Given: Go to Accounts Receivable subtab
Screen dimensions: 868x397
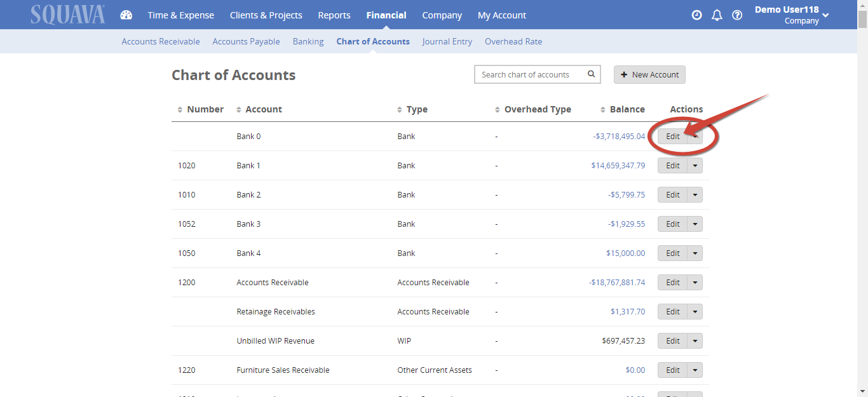Looking at the screenshot, I should point(161,41).
